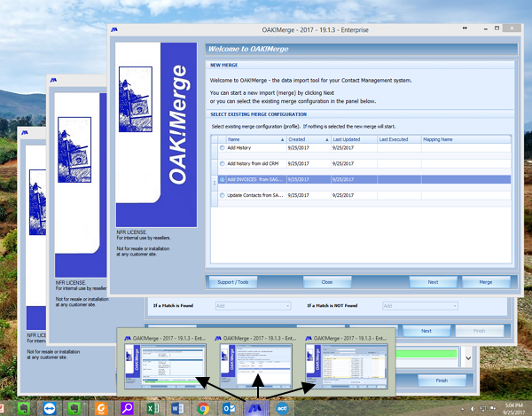Click 'Add history from old CRM' profile name
Screen dimensions: 532x416
[x=253, y=163]
